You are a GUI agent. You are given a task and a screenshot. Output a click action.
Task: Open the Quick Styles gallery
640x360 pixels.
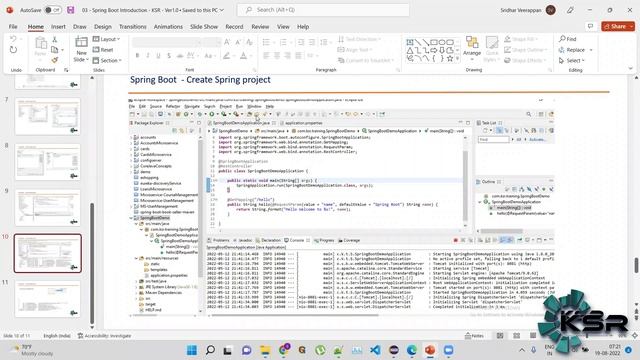[x=492, y=49]
